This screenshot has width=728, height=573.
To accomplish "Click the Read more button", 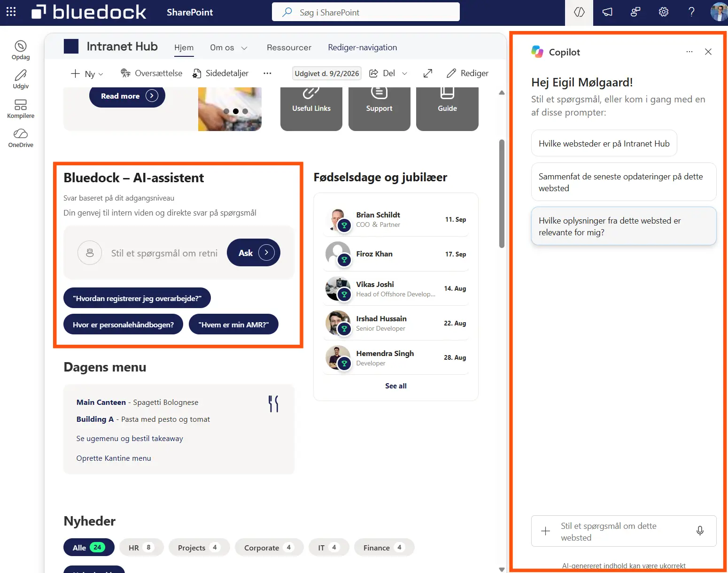I will pos(127,96).
